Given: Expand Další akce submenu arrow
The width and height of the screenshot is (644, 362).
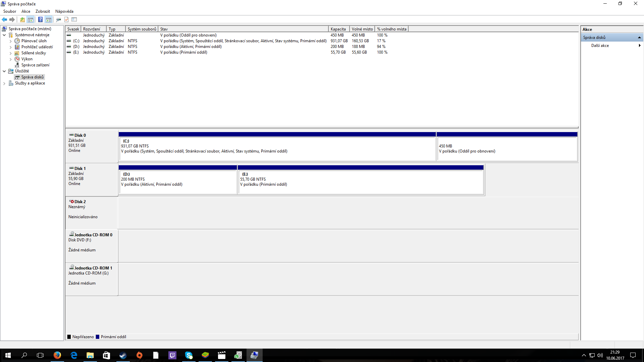Looking at the screenshot, I should click(x=639, y=46).
